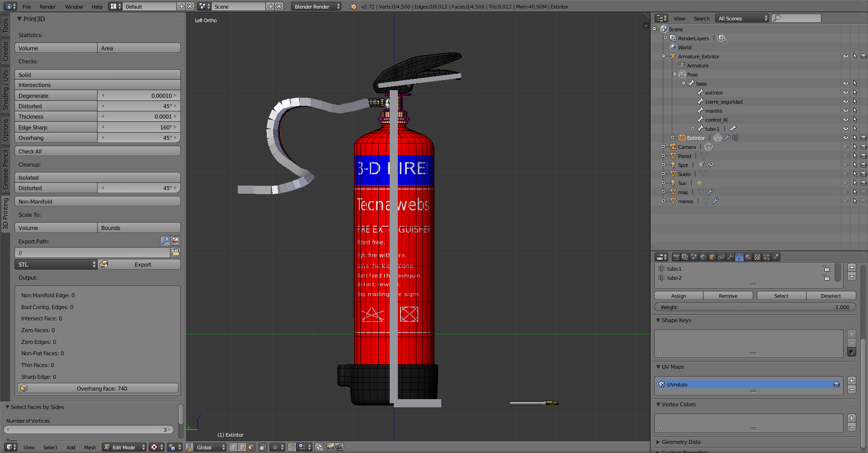Viewport: 868px width, 453px height.
Task: Toggle visibility eye of Extintor mesh
Action: tap(845, 138)
